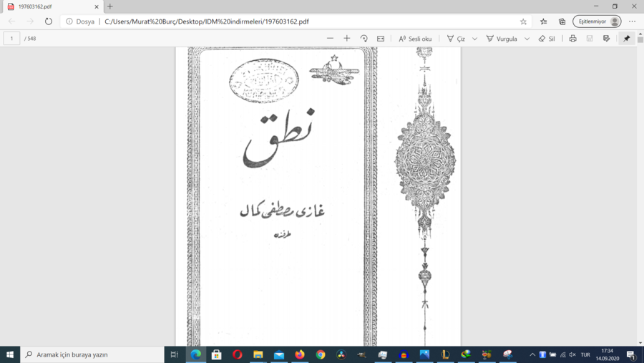This screenshot has height=363, width=644.
Task: Toggle the pin toolbar button
Action: (x=626, y=38)
